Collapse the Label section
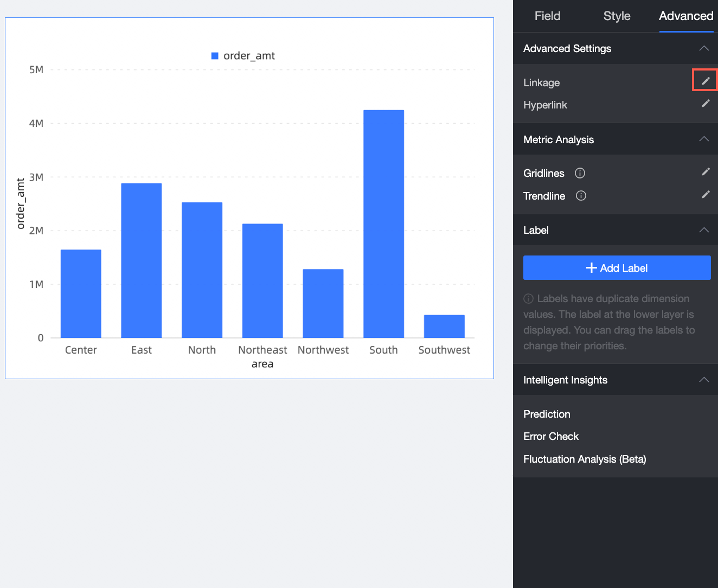Viewport: 718px width, 588px height. point(704,230)
